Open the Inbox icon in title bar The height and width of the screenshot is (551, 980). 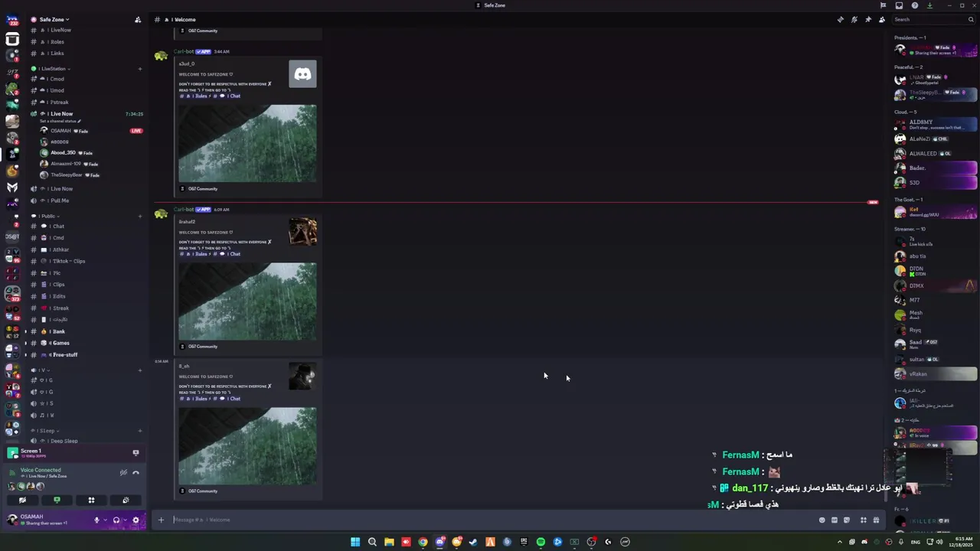(x=899, y=5)
